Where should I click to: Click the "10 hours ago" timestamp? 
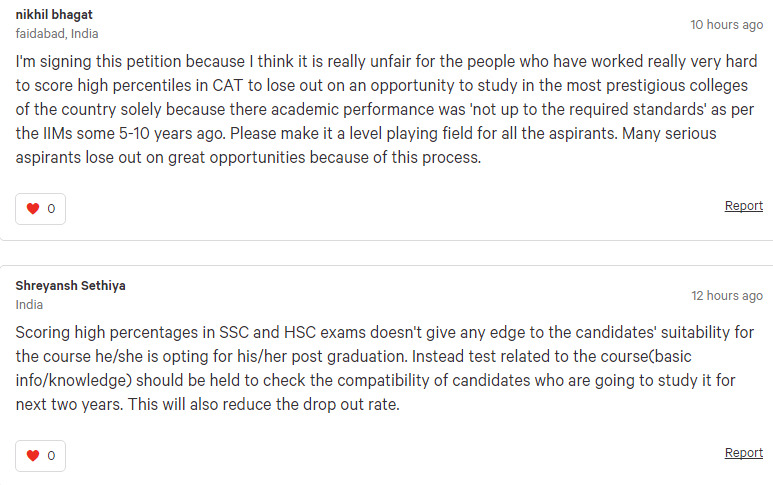[727, 25]
